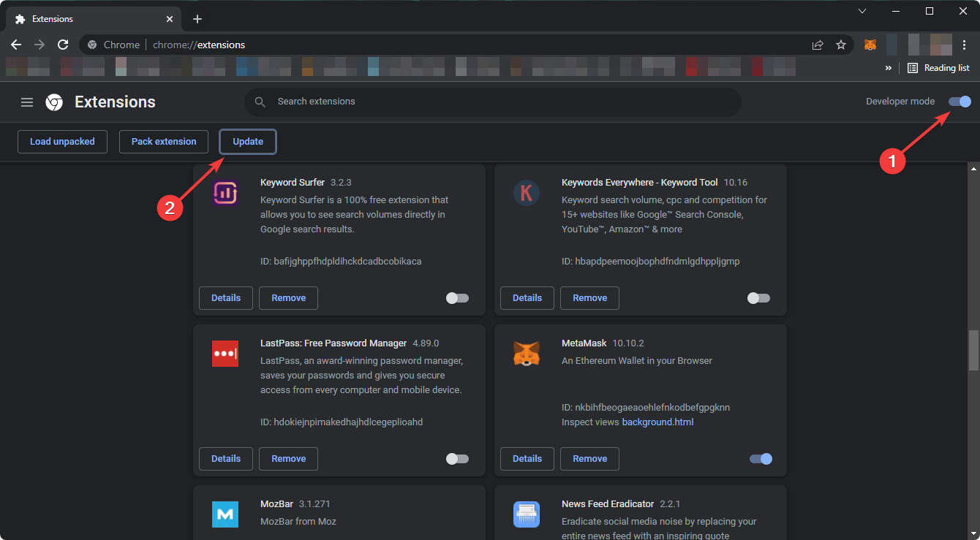Viewport: 980px width, 540px height.
Task: Open Details for Keywords Everywhere
Action: pyautogui.click(x=527, y=298)
